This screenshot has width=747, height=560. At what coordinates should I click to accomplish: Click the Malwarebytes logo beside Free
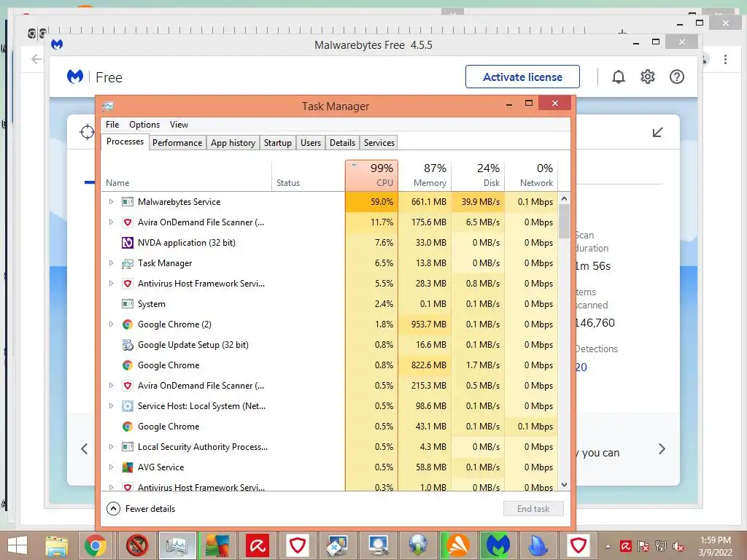tap(75, 77)
